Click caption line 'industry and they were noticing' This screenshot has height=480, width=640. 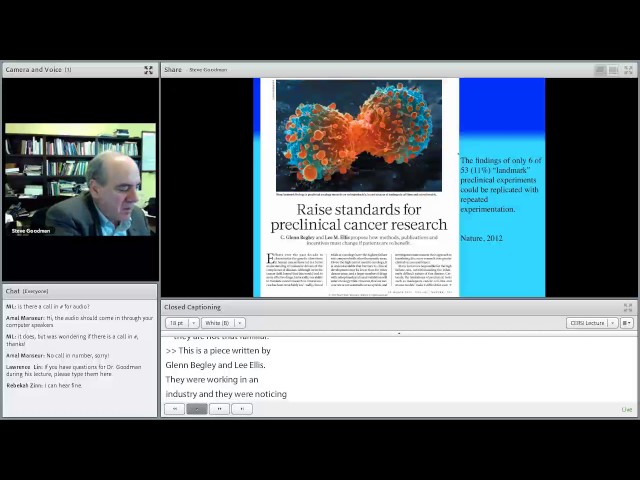tap(226, 394)
